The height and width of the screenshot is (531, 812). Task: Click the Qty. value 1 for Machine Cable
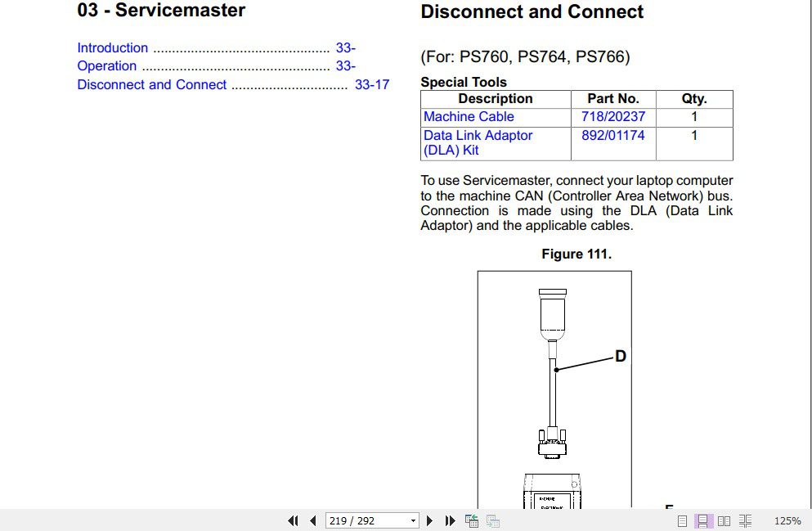(694, 116)
